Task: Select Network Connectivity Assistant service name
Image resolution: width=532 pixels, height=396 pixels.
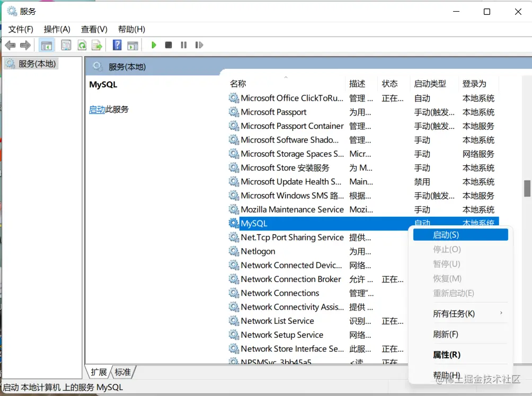Action: click(292, 307)
